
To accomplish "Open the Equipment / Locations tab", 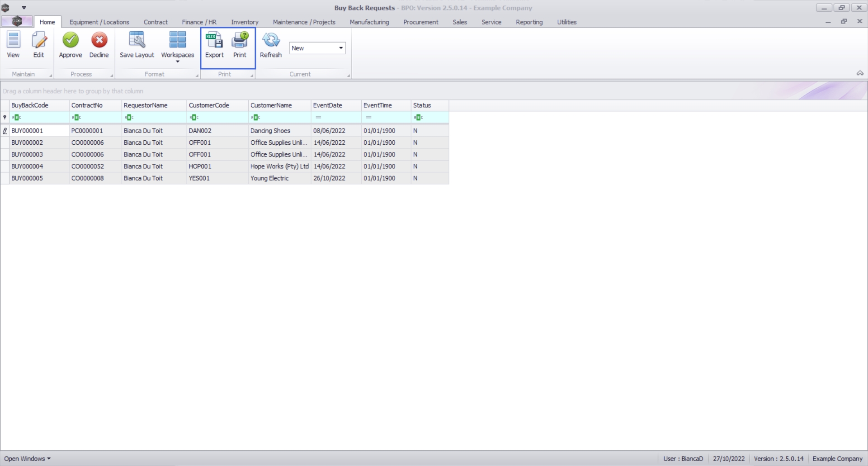I will click(x=99, y=22).
